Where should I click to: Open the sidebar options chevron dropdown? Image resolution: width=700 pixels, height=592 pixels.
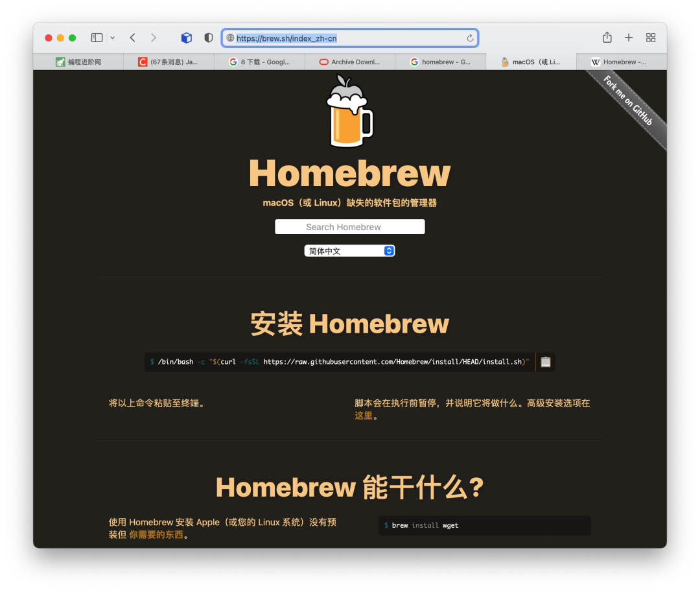(x=113, y=38)
